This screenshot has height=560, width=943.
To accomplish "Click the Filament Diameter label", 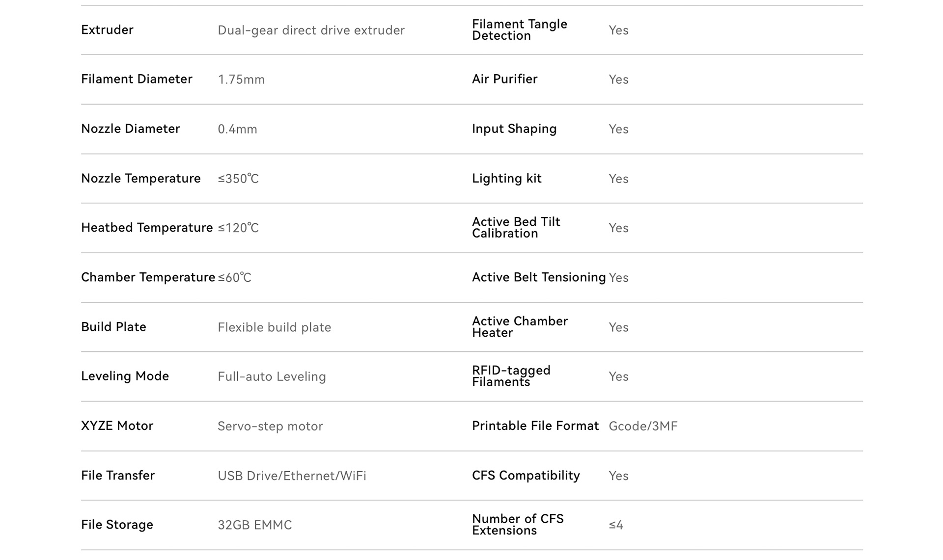I will point(137,79).
